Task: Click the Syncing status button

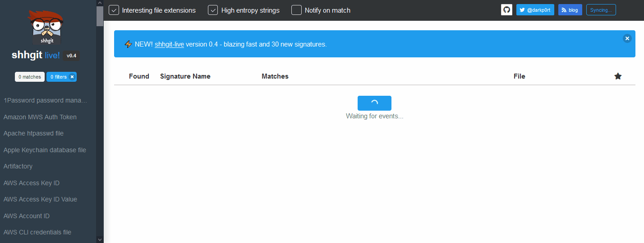Action: (x=601, y=10)
